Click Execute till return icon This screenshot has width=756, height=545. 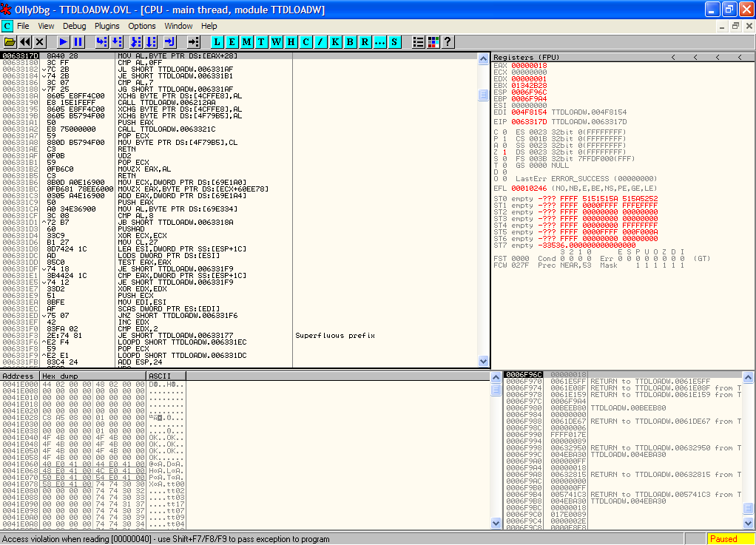[169, 42]
